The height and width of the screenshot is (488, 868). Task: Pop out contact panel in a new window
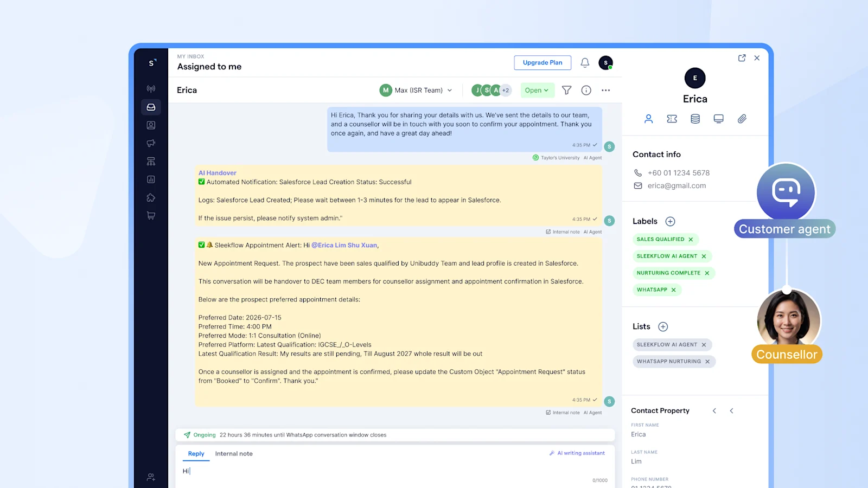click(x=742, y=58)
